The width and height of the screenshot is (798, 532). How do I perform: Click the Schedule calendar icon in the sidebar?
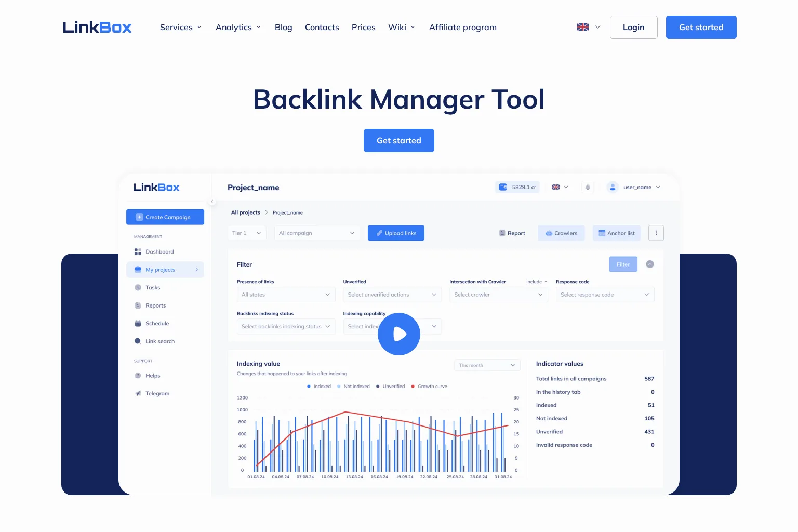138,324
